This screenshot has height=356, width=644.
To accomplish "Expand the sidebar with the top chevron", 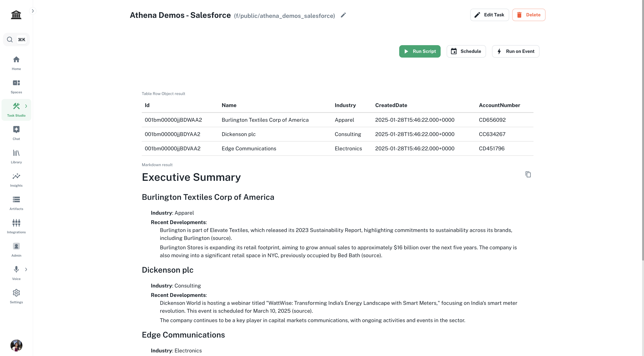I will click(33, 11).
